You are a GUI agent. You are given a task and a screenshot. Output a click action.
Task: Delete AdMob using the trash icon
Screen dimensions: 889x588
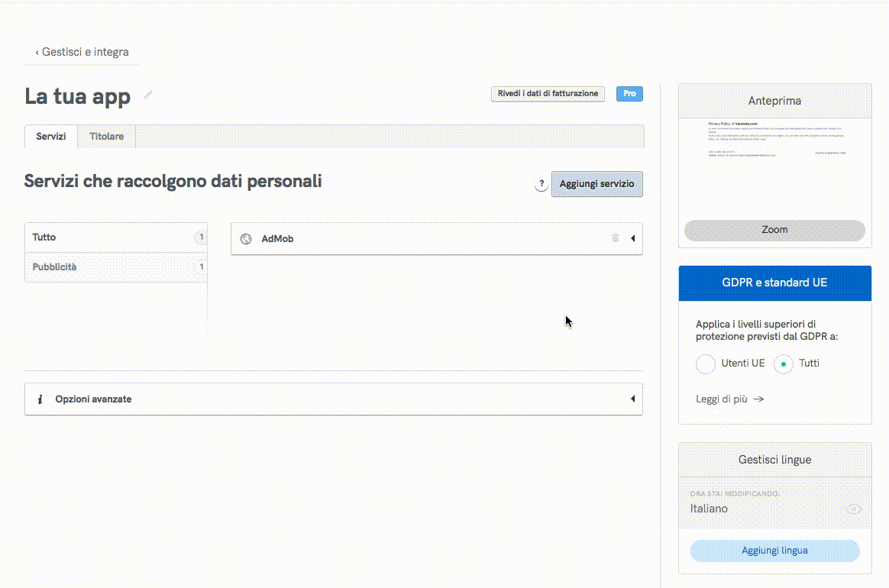pos(615,238)
